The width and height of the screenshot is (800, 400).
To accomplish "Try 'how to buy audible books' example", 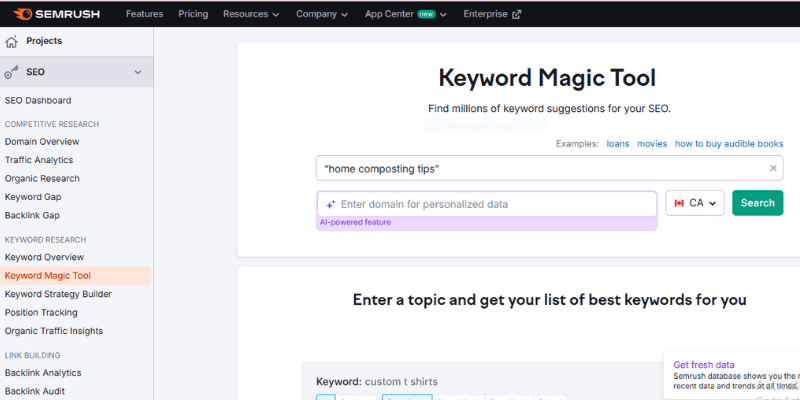I will click(x=729, y=144).
